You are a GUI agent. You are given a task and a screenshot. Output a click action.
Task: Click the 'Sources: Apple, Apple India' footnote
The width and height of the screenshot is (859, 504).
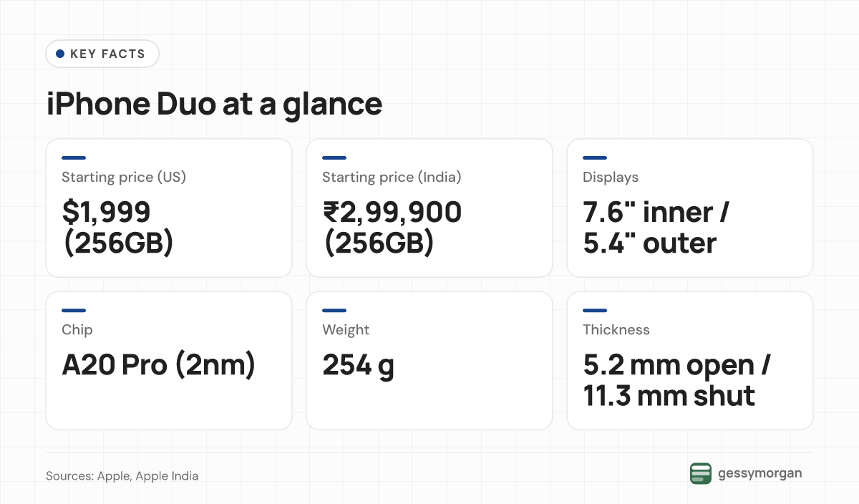(122, 476)
